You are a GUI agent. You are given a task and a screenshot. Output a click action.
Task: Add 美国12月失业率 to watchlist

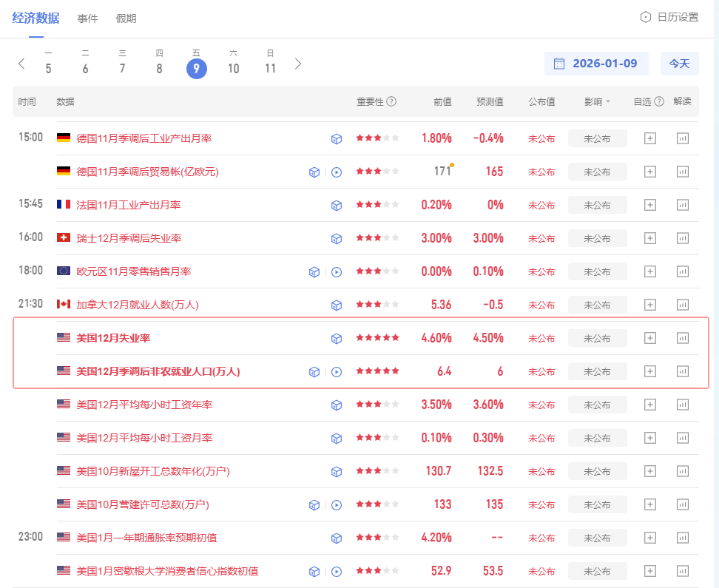[x=649, y=338]
